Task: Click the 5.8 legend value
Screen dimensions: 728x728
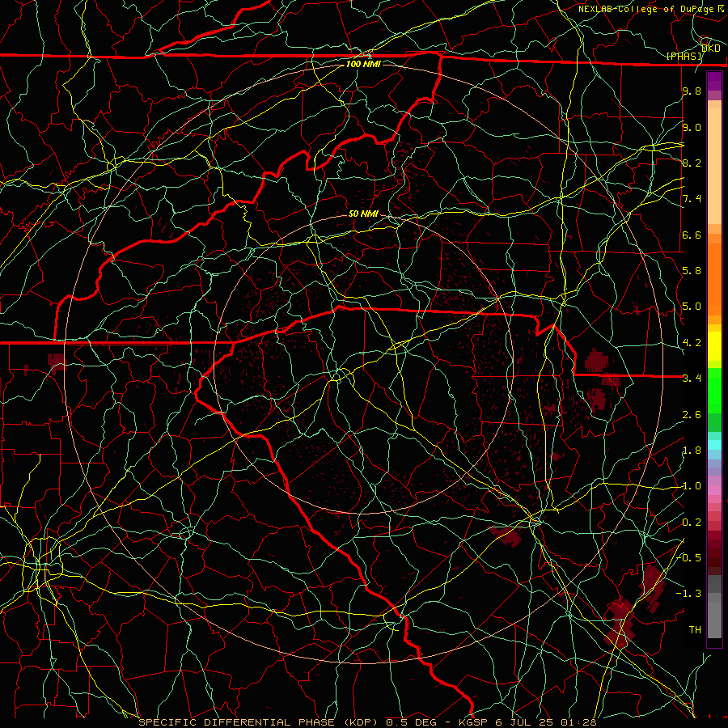Action: [692, 271]
